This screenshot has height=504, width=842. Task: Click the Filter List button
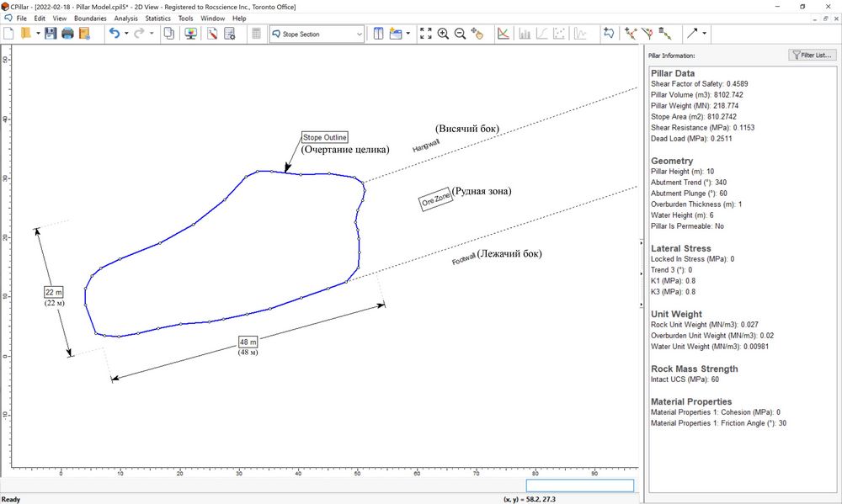(x=812, y=55)
